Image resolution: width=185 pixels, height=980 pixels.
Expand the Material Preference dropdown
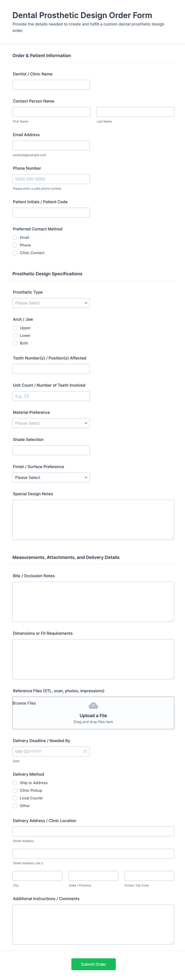tap(51, 423)
